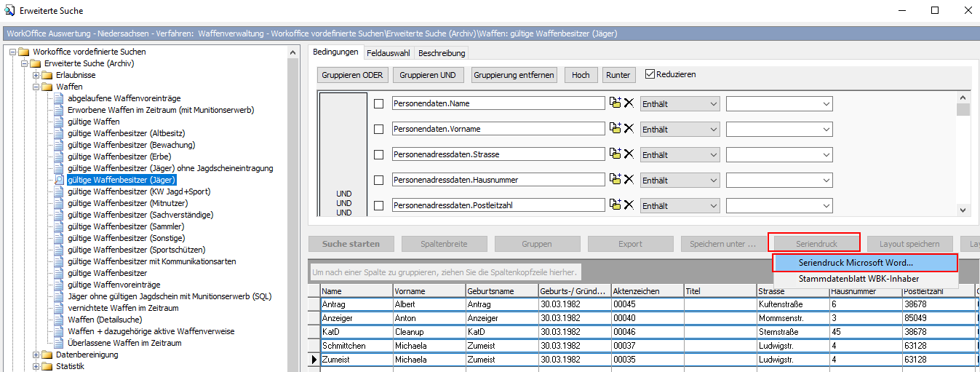Remove the Personenadressdaten.Hausnummer condition via its X icon
Screen dimensions: 980x372
tap(629, 180)
